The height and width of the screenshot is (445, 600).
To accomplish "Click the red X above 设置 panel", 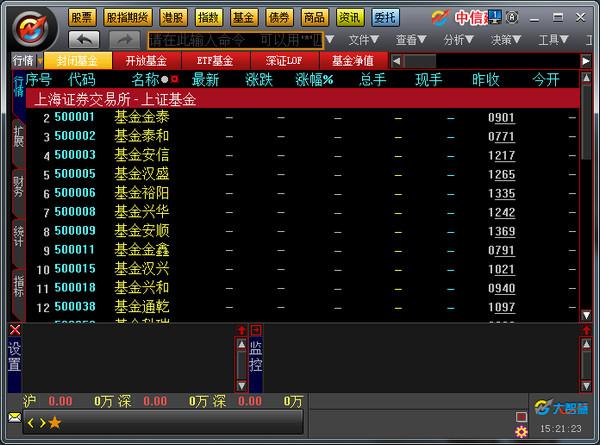I will point(15,329).
